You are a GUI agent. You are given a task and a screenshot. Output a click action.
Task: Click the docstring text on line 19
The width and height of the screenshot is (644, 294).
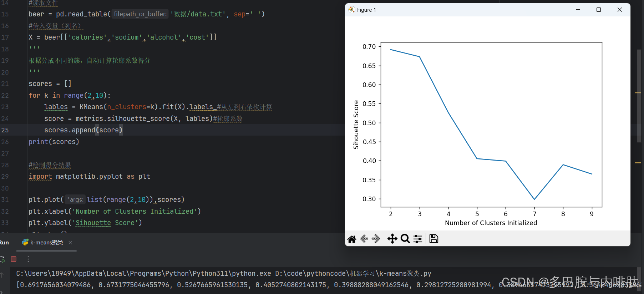(89, 60)
